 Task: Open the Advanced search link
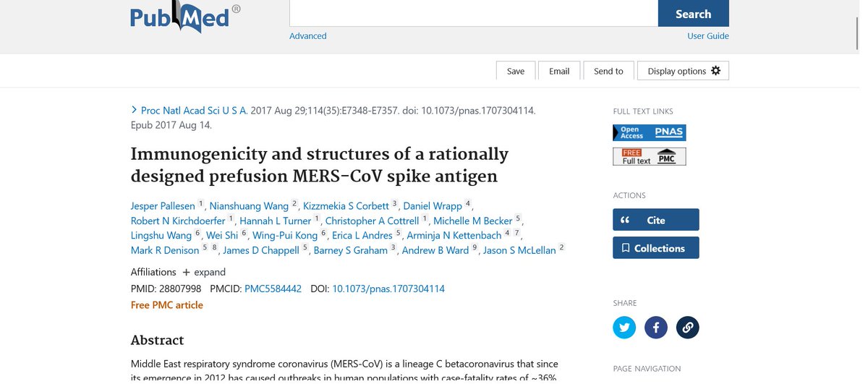tap(307, 36)
